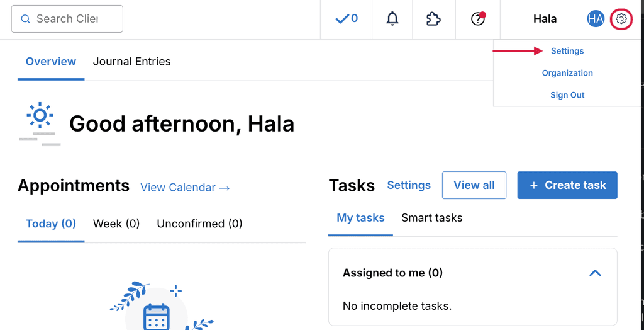
Task: Click the magnifier icon in search box
Action: click(x=25, y=19)
